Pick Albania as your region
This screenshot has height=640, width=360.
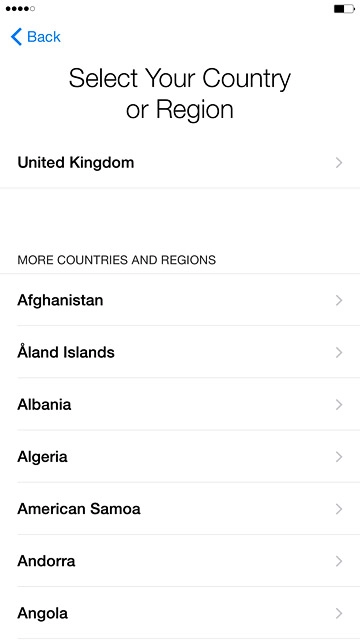pyautogui.click(x=180, y=404)
